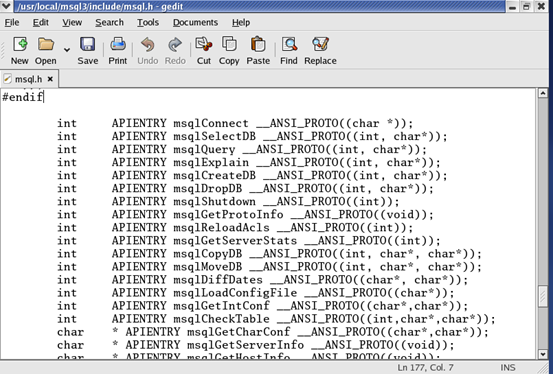Click the msqlDiffDates function name

coord(218,280)
